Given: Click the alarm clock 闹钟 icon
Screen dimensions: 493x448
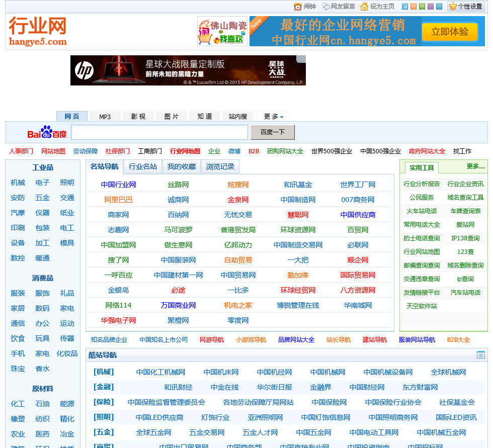Looking at the screenshot, I should (x=297, y=7).
